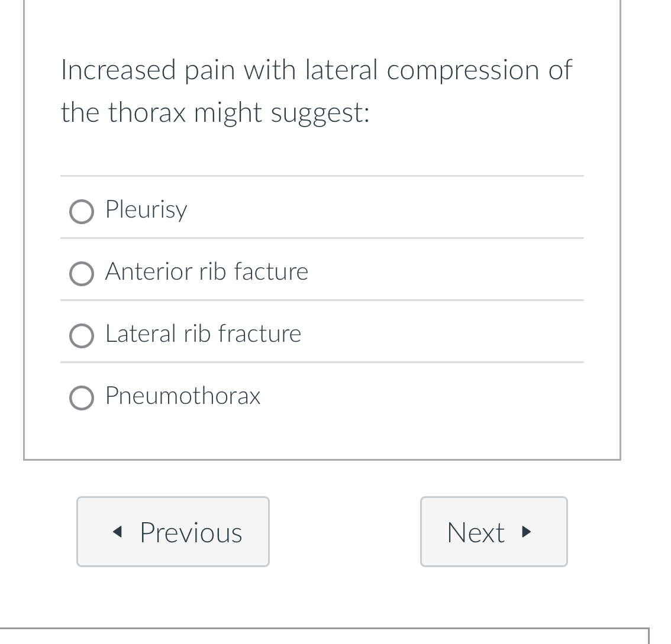This screenshot has width=671, height=644.
Task: Click the word "suggest:" in the question
Action: pyautogui.click(x=320, y=113)
